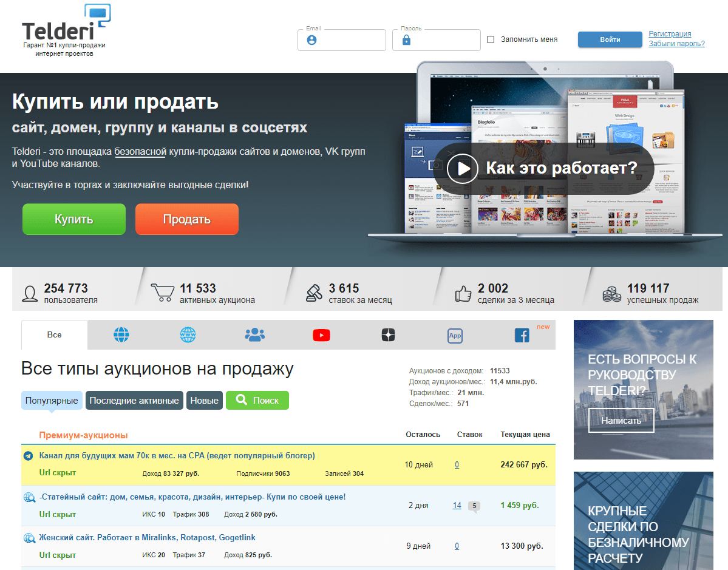The image size is (728, 570).
Task: Click "Url скрыт" on the mom channel row
Action: 58,473
